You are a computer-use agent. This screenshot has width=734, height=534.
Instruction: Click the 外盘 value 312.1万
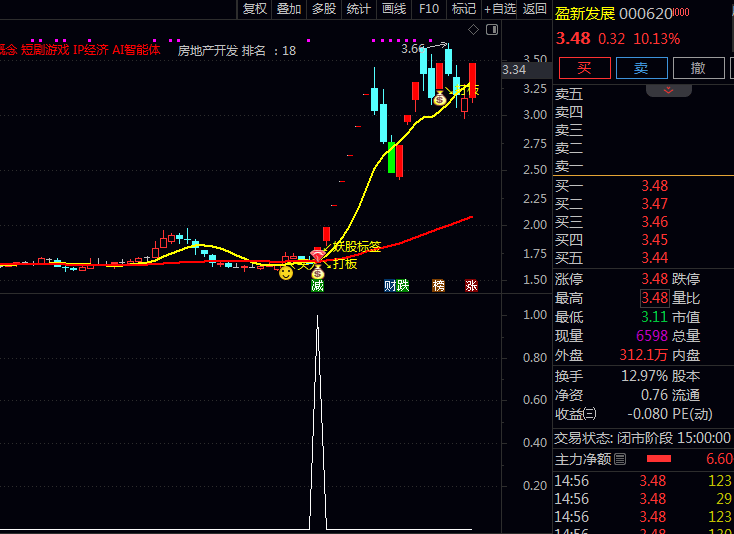pos(644,355)
